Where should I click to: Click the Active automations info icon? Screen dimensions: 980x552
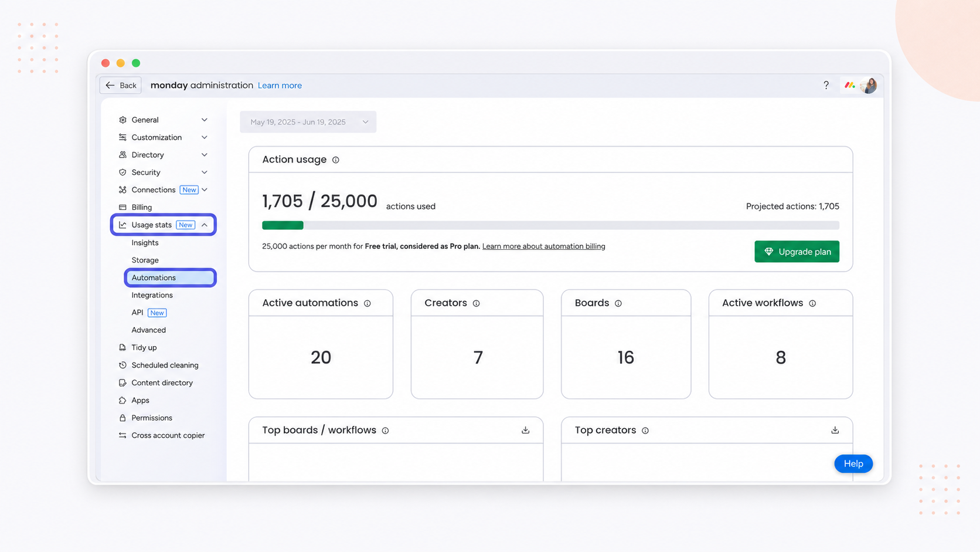click(x=367, y=303)
